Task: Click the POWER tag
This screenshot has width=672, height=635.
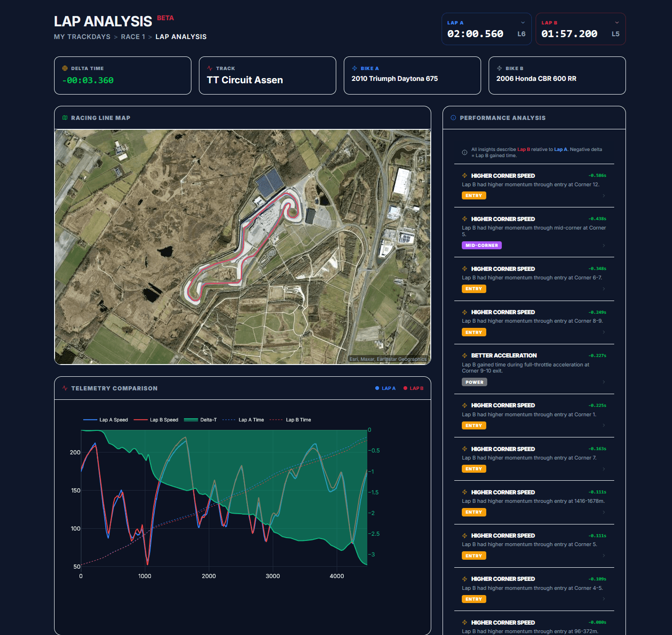Action: [x=474, y=382]
